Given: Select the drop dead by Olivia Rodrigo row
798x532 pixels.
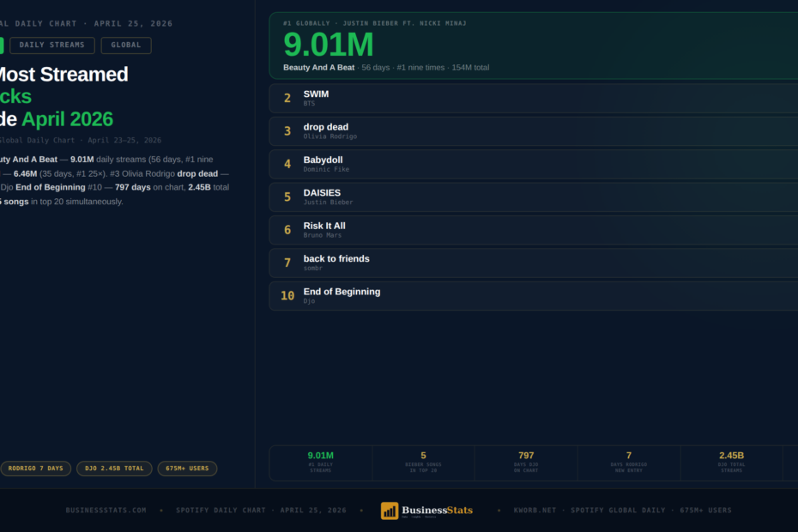Looking at the screenshot, I should pos(534,131).
